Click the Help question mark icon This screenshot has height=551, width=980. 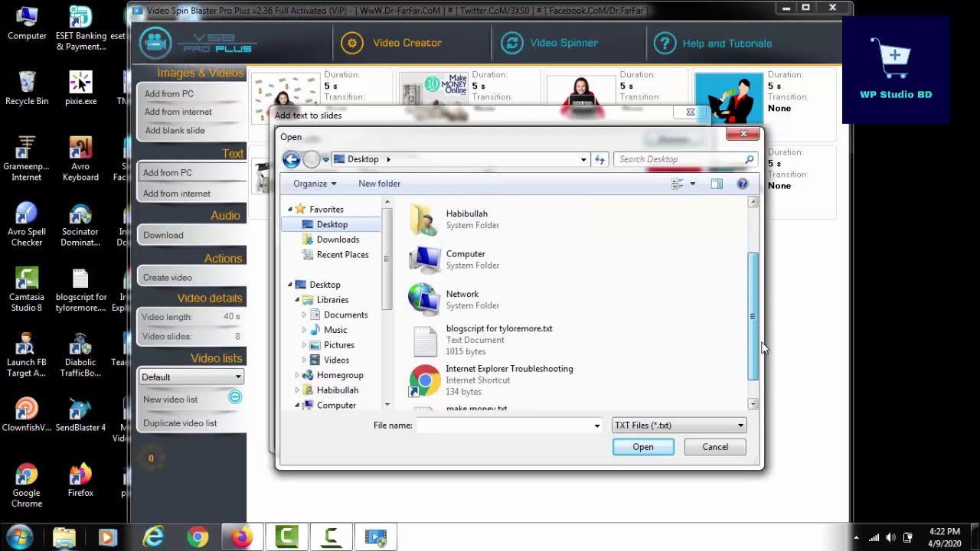pos(665,43)
